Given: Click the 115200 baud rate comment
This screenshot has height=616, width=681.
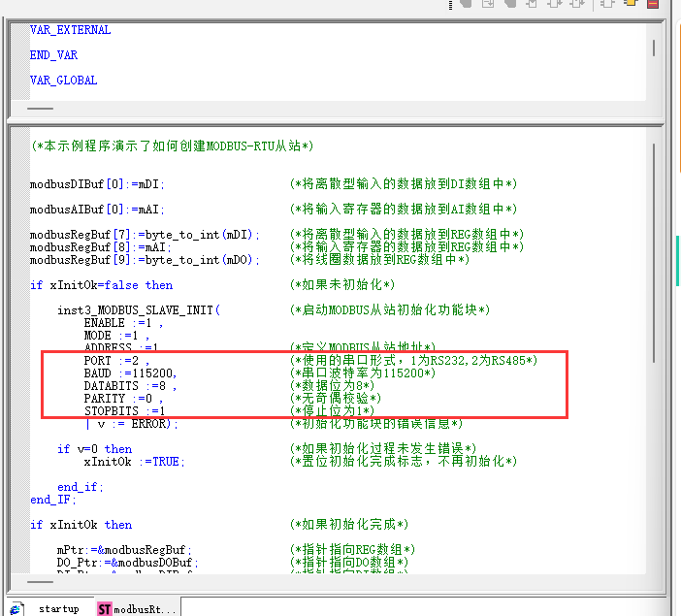Looking at the screenshot, I should point(363,373).
